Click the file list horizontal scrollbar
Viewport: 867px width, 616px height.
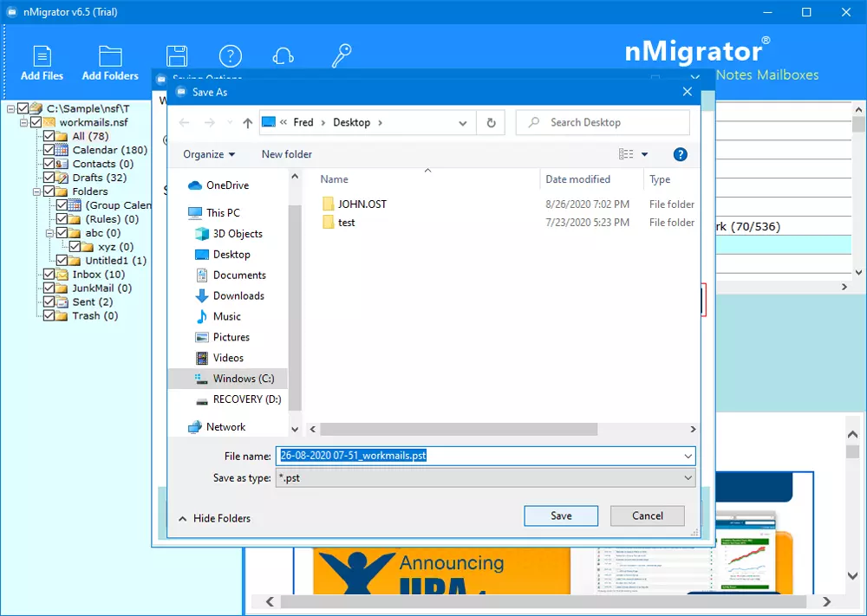click(x=459, y=429)
